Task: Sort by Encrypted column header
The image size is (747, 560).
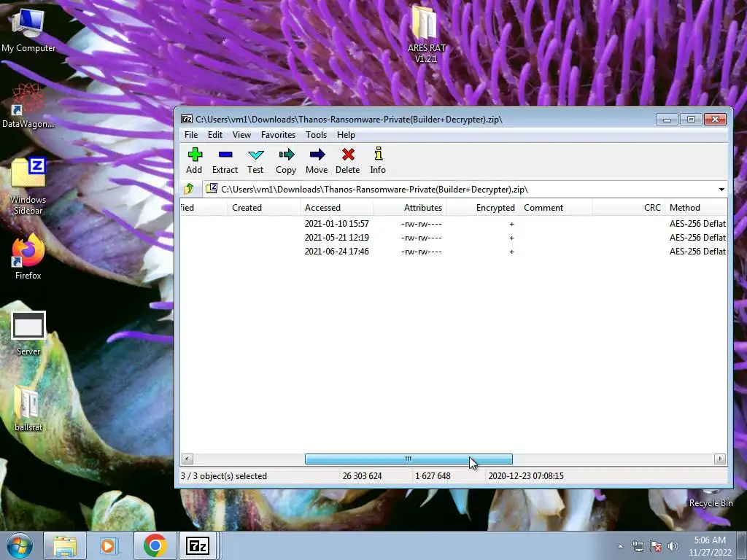Action: coord(483,208)
